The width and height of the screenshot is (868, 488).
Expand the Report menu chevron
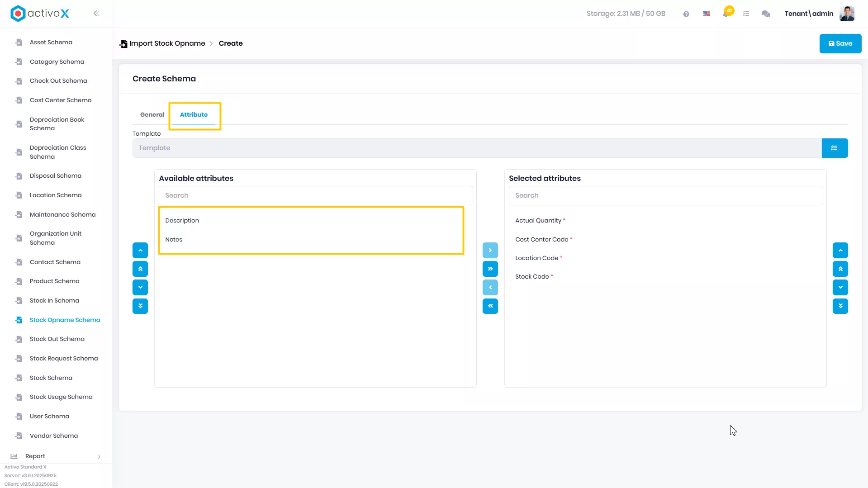coord(99,456)
